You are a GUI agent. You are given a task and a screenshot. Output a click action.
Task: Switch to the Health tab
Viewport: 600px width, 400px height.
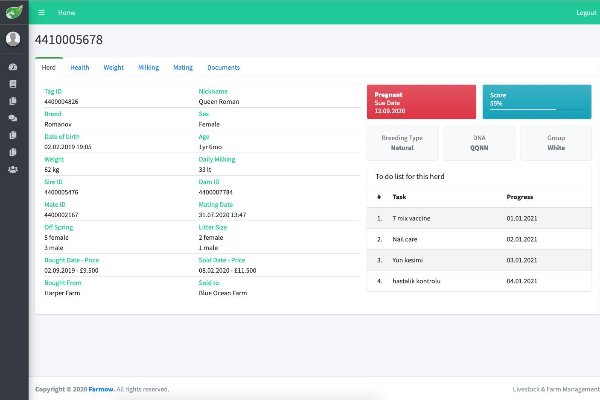79,68
